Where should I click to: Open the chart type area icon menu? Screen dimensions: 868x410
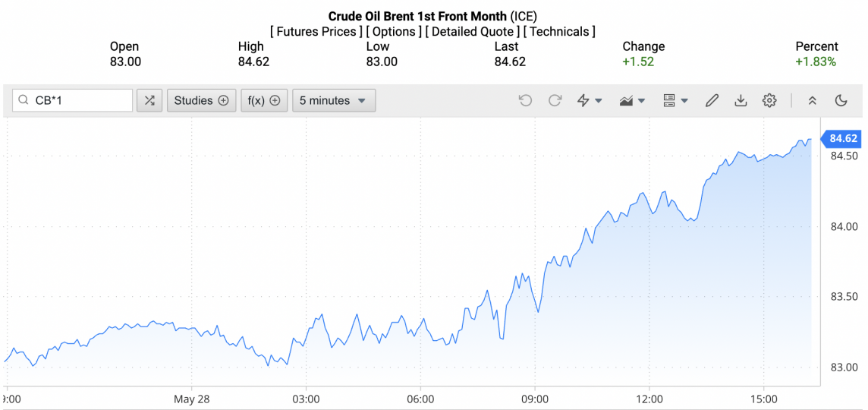click(x=632, y=100)
